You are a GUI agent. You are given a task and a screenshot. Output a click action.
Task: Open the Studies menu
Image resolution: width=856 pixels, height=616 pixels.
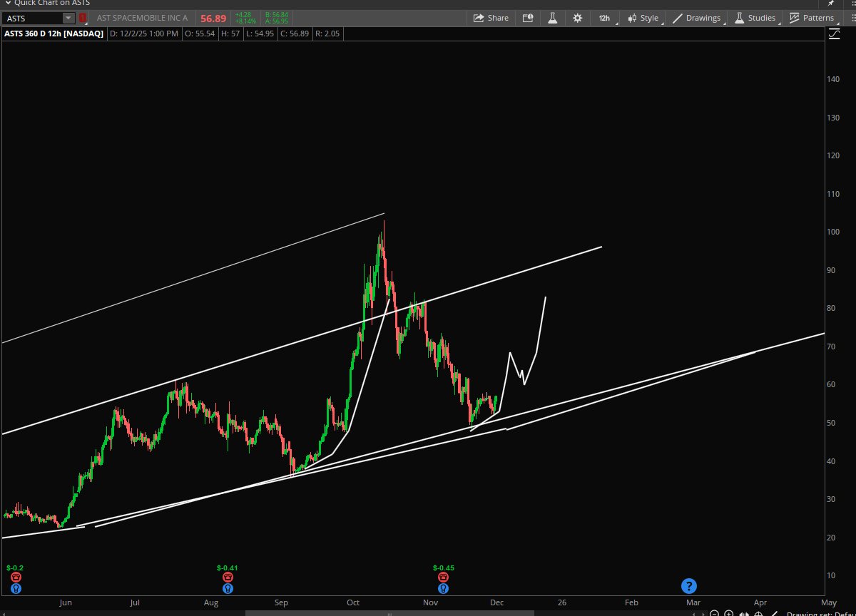755,18
